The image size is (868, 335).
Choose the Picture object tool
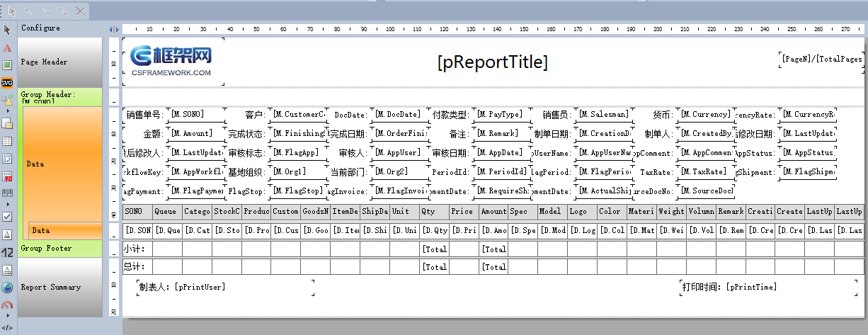[7, 65]
